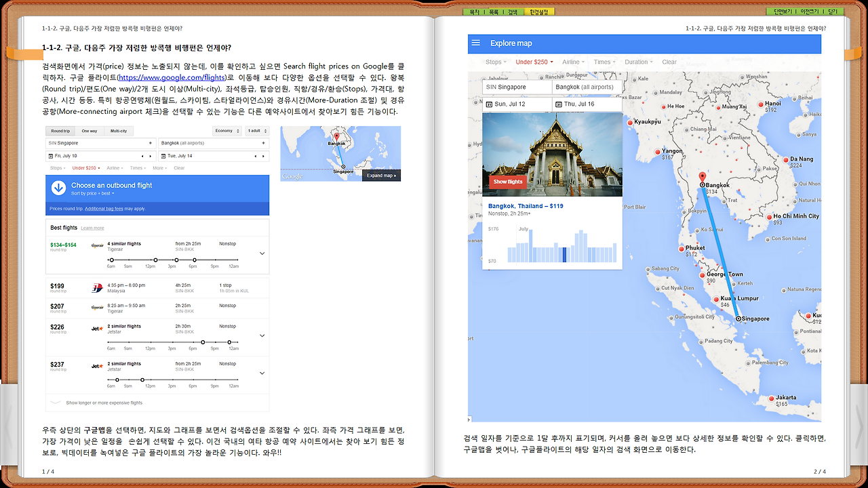Screen dimensions: 868x488
Task: Select the Round trip option
Action: 60,131
